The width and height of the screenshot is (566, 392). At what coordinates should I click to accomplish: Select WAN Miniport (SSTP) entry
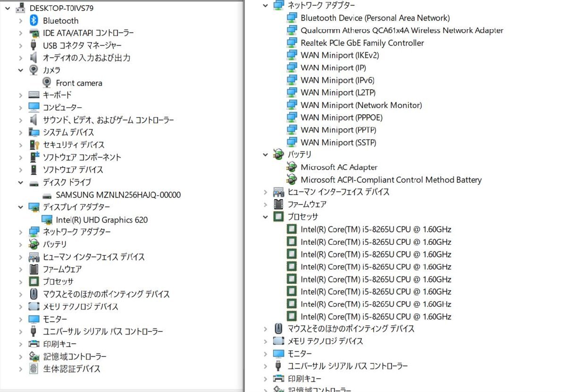(x=338, y=142)
